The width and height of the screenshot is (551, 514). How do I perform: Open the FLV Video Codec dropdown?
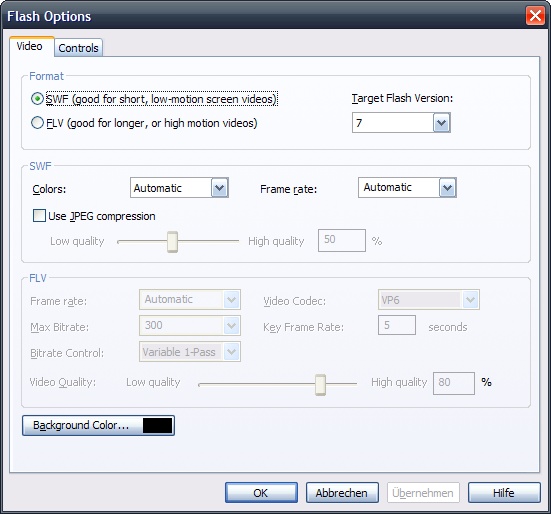coord(429,300)
